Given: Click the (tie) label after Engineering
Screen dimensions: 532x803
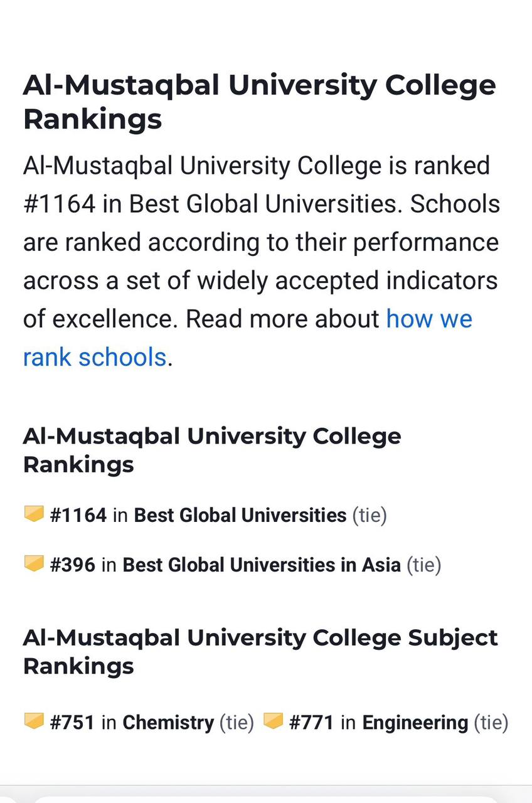Looking at the screenshot, I should (x=491, y=723).
